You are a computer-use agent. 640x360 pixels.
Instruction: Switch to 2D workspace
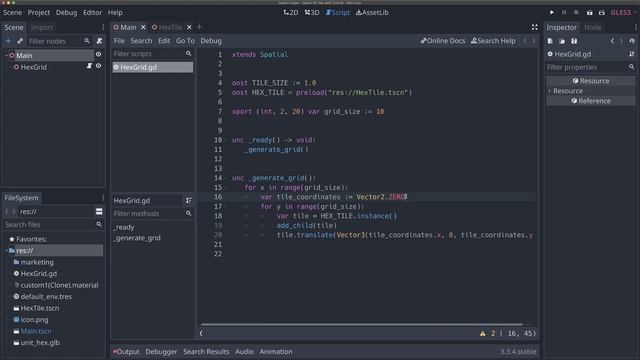coord(291,13)
